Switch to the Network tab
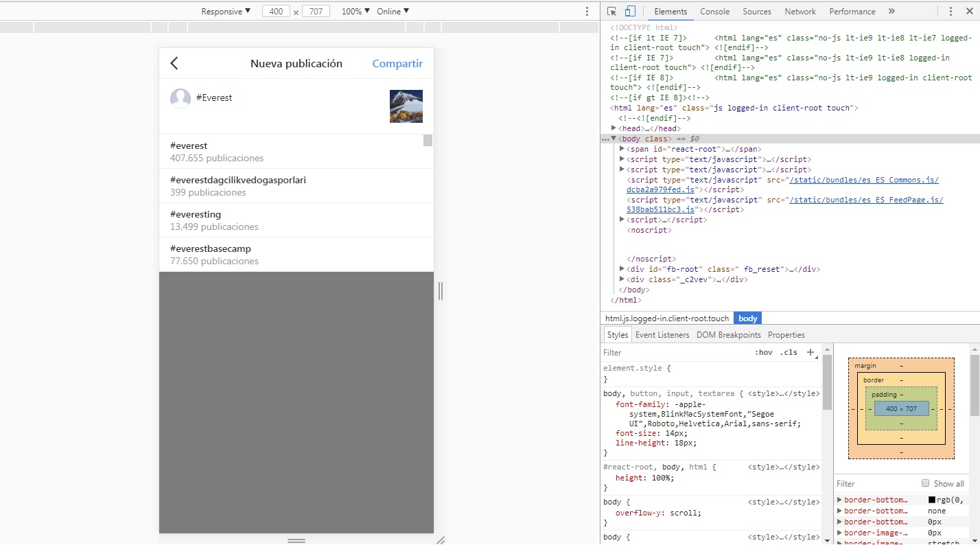 pyautogui.click(x=800, y=12)
